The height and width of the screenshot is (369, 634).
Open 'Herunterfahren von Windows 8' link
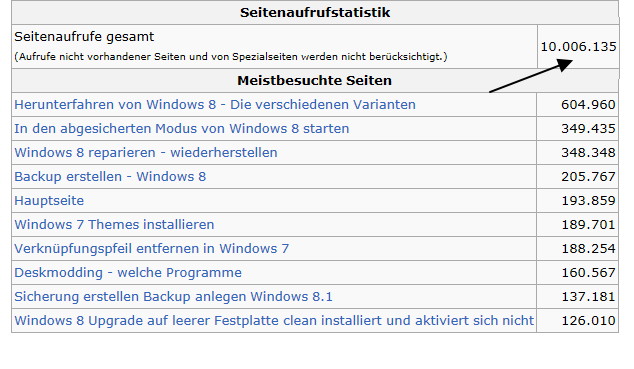[215, 105]
